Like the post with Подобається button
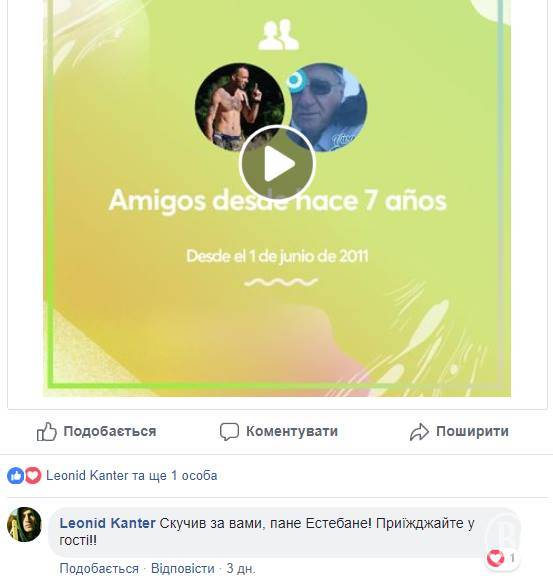This screenshot has height=585, width=553. [x=96, y=432]
